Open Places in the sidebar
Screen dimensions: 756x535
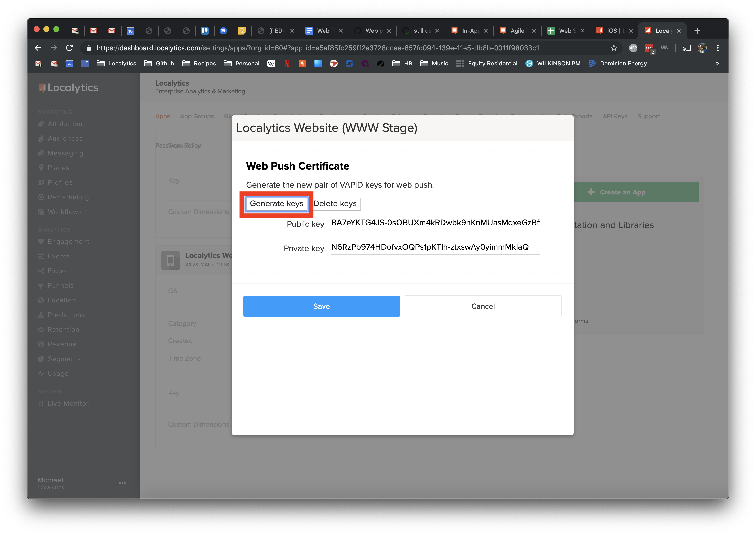(54, 168)
